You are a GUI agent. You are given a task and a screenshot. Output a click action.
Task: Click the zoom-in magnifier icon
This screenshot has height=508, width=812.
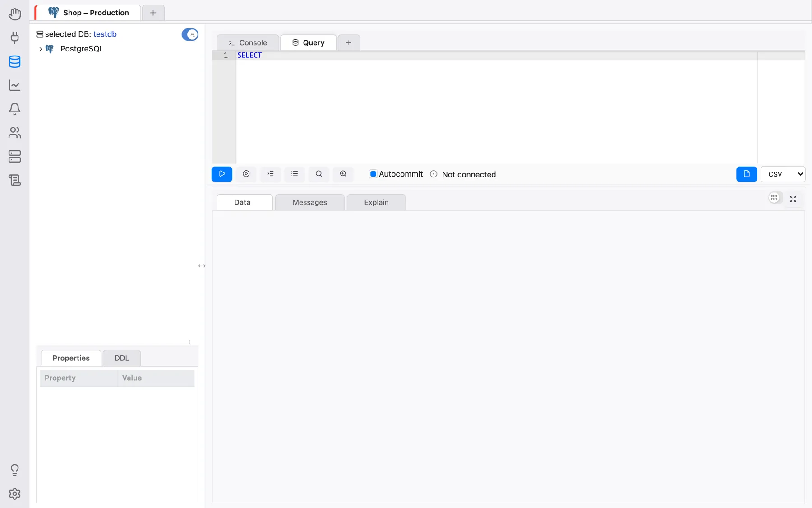(x=343, y=174)
